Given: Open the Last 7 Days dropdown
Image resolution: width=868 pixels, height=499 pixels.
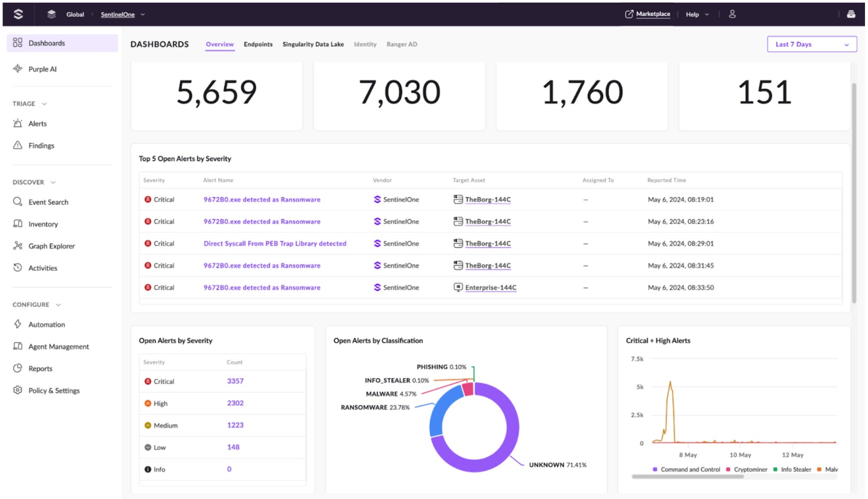Looking at the screenshot, I should [x=812, y=44].
